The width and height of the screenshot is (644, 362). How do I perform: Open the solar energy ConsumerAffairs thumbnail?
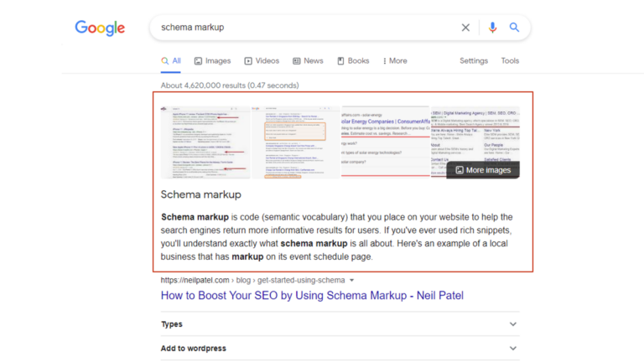pyautogui.click(x=384, y=142)
